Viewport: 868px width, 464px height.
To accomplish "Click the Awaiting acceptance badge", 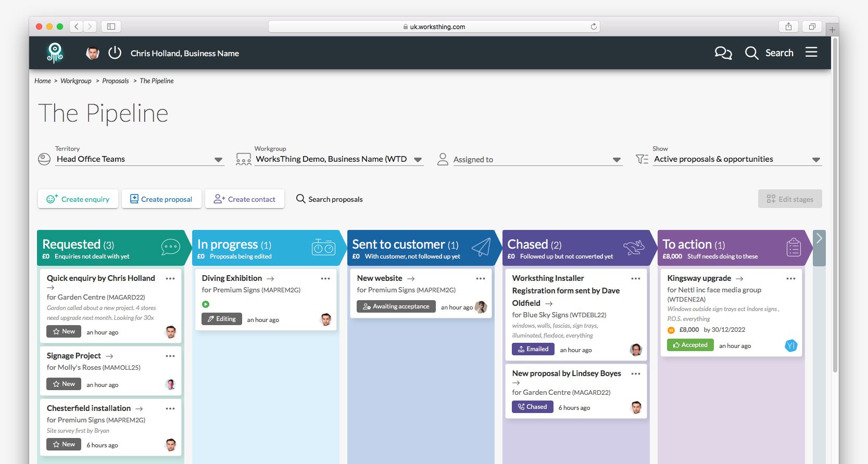I will tap(396, 306).
